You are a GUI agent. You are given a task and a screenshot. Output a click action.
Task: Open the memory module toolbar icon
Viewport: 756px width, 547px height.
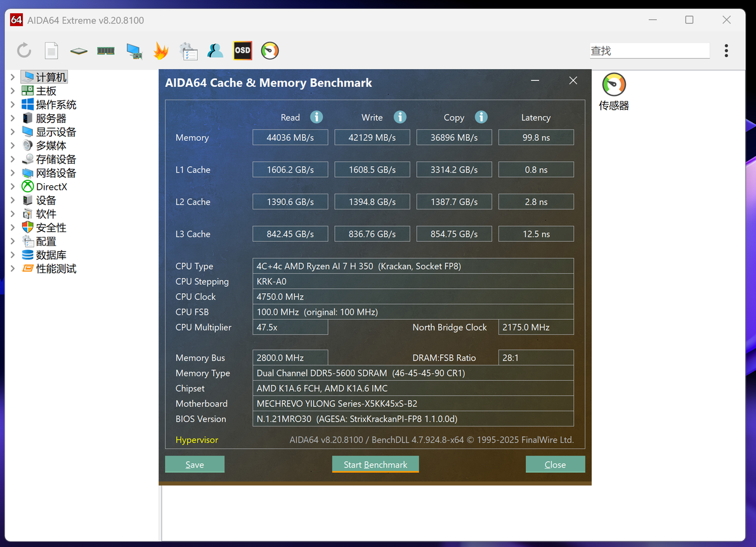tap(106, 51)
